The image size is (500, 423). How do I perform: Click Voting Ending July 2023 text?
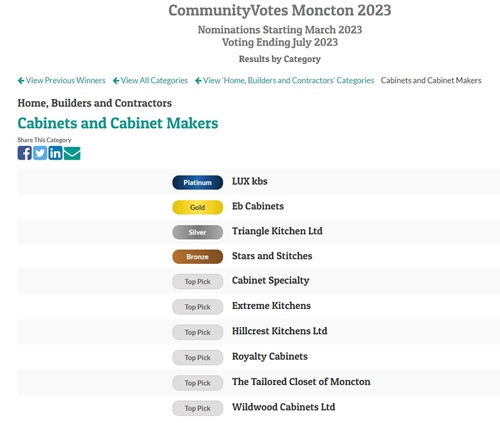coord(280,42)
